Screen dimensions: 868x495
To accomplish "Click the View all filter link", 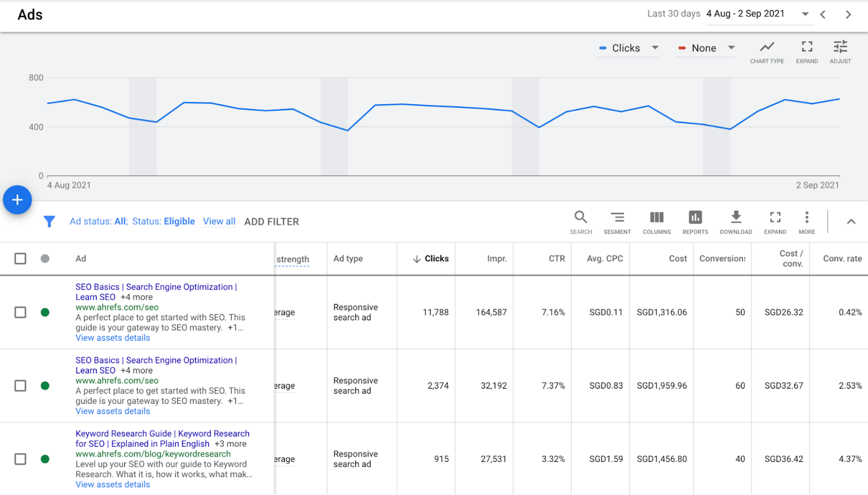I will (x=219, y=221).
